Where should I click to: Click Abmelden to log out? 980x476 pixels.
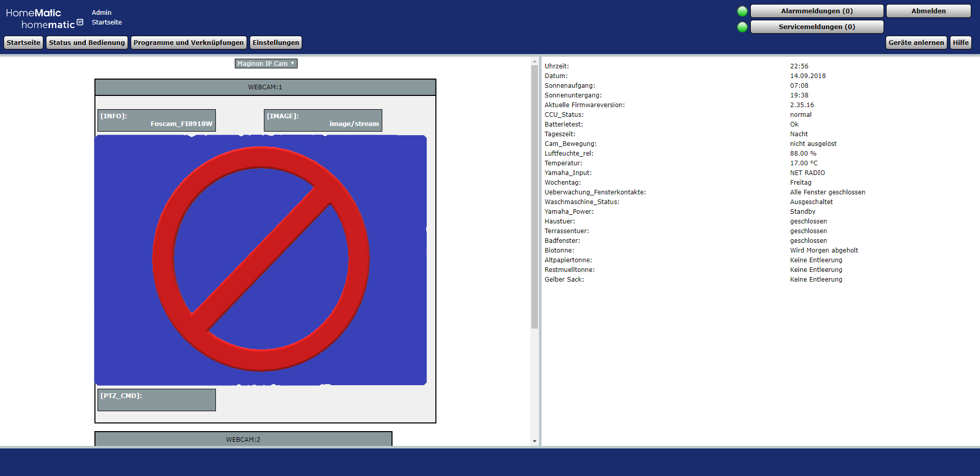(928, 11)
